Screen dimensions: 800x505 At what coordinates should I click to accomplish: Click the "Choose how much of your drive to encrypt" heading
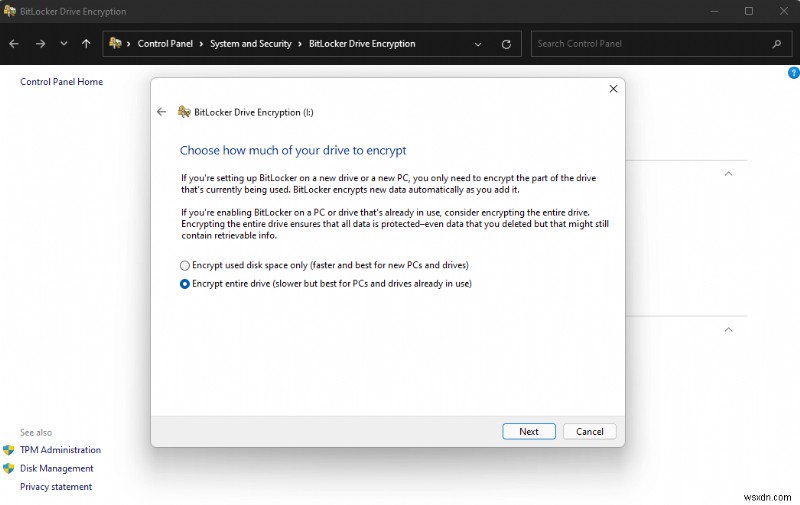293,150
